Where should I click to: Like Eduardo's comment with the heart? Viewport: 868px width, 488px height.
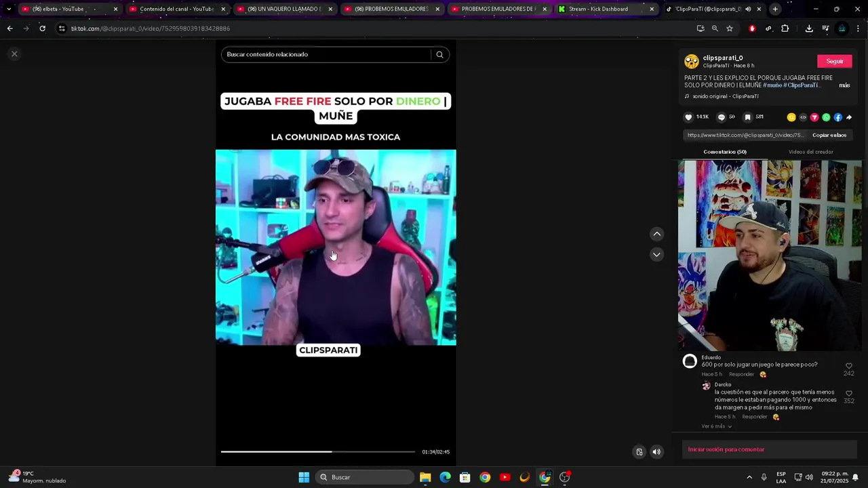(848, 366)
